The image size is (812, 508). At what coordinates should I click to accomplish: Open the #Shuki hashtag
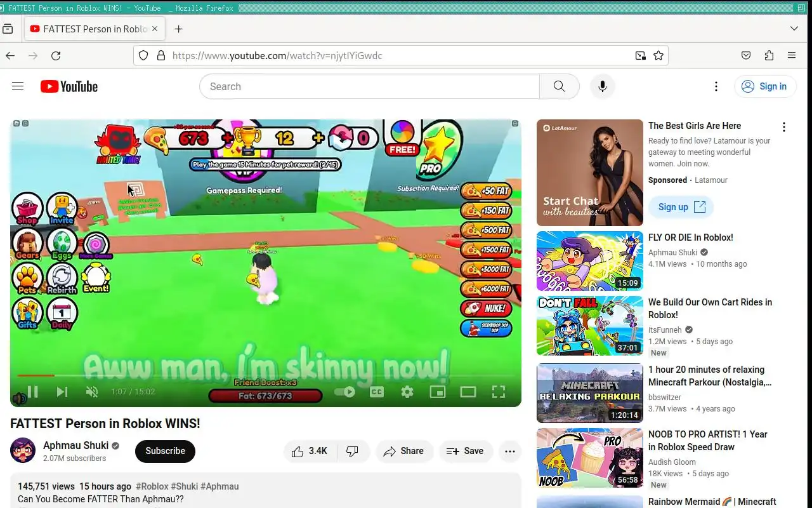pyautogui.click(x=185, y=486)
